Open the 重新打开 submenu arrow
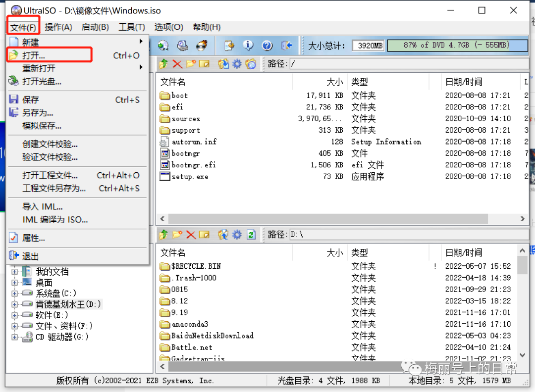The width and height of the screenshot is (535, 392). (141, 67)
